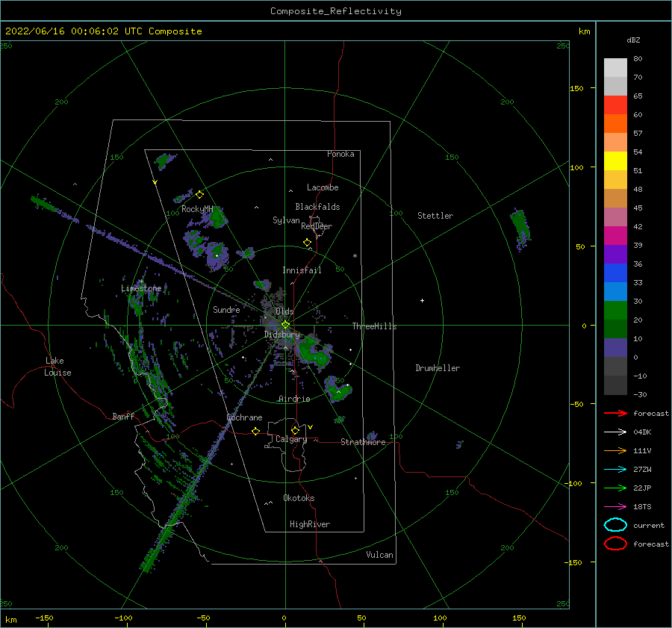
Task: Pick the dark orange 57-60 dBZ swatch
Action: click(615, 124)
